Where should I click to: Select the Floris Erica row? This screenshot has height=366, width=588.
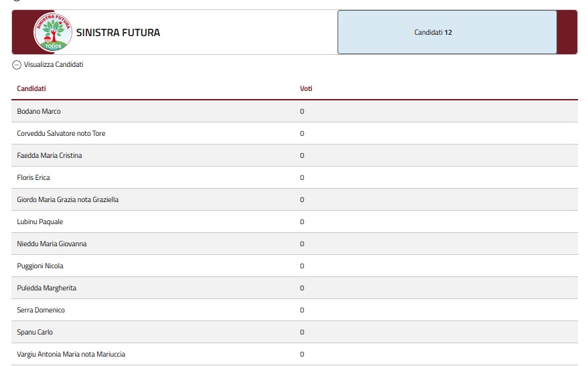[x=295, y=177]
